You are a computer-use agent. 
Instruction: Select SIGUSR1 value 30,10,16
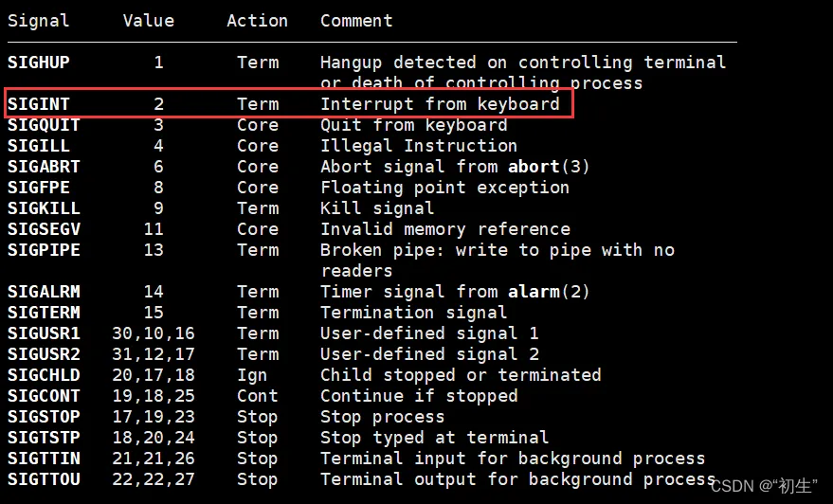(158, 333)
